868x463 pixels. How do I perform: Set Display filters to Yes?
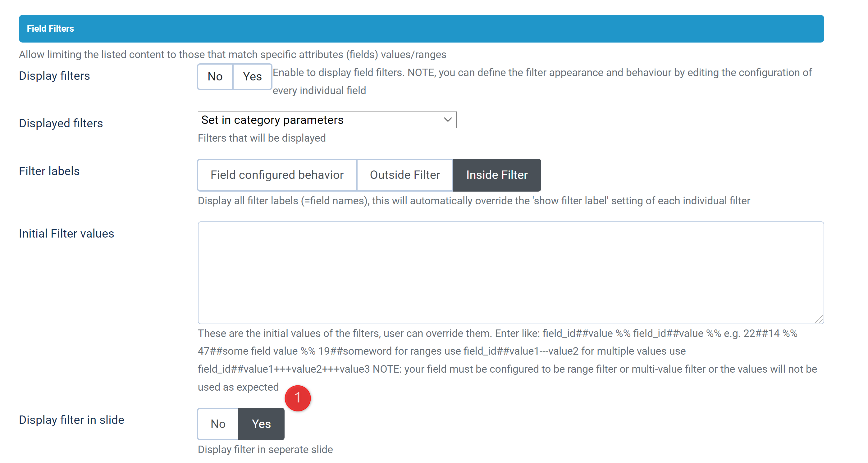252,77
